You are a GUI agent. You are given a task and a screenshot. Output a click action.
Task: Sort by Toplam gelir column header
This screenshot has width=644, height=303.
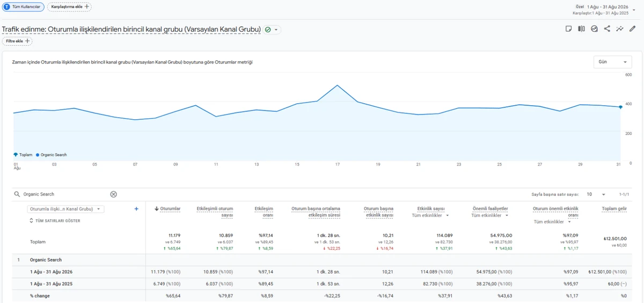tap(614, 208)
